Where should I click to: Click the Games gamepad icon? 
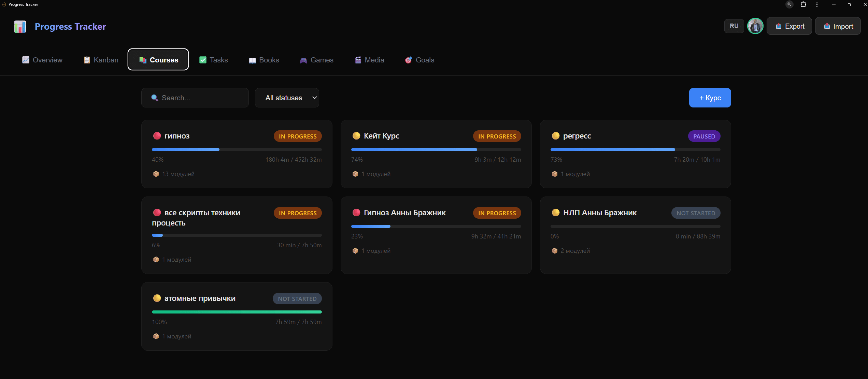(303, 60)
